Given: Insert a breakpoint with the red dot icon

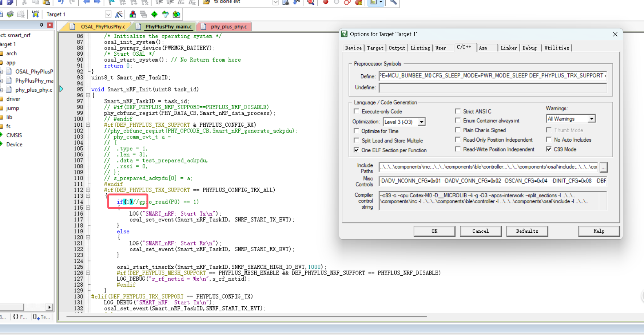Looking at the screenshot, I should tap(326, 2).
